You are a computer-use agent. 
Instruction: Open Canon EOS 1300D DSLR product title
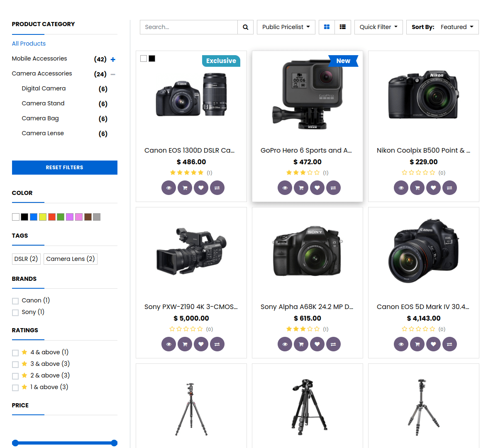tap(189, 150)
